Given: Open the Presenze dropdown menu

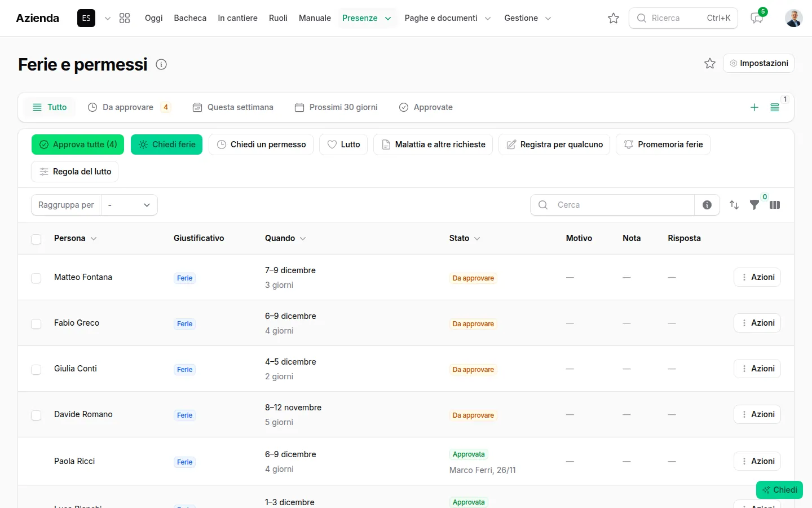Looking at the screenshot, I should coord(367,18).
